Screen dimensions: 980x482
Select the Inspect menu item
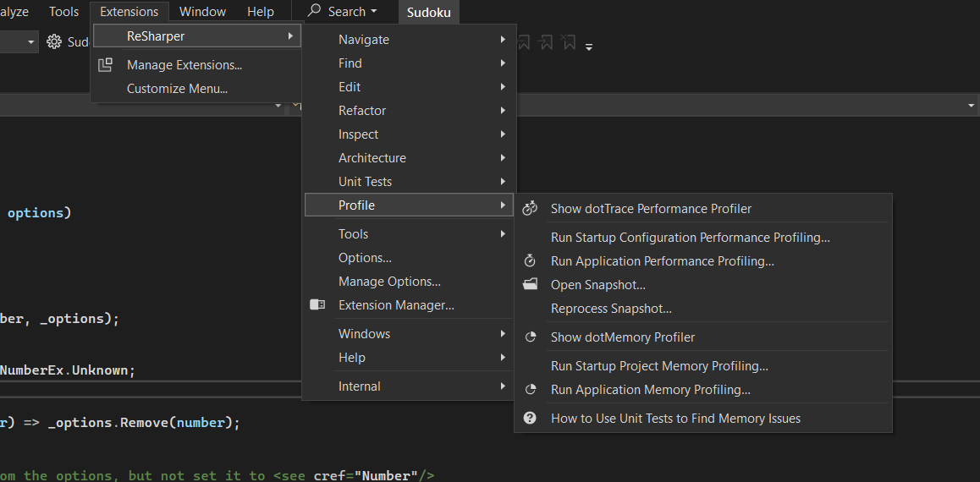pos(410,134)
